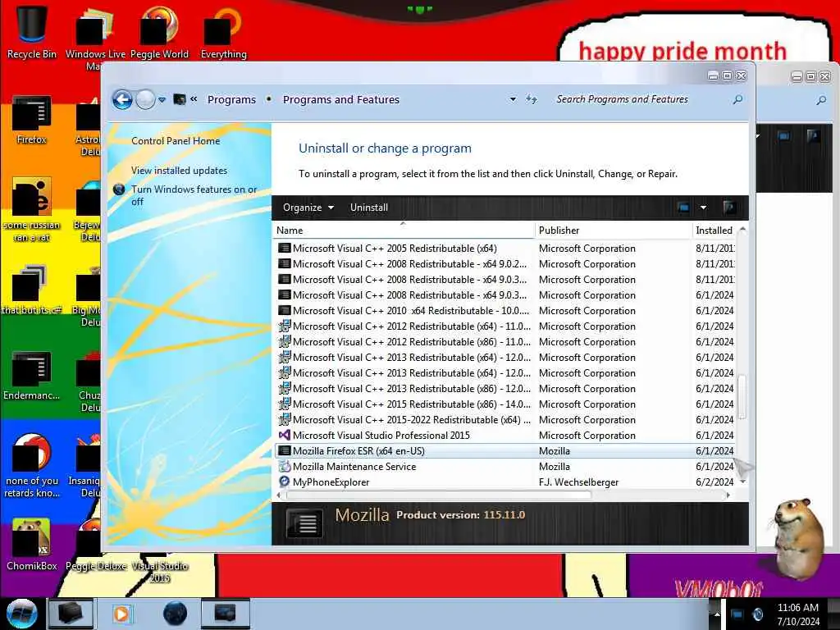The height and width of the screenshot is (630, 840).
Task: Click the volume tray icon
Action: tap(757, 614)
